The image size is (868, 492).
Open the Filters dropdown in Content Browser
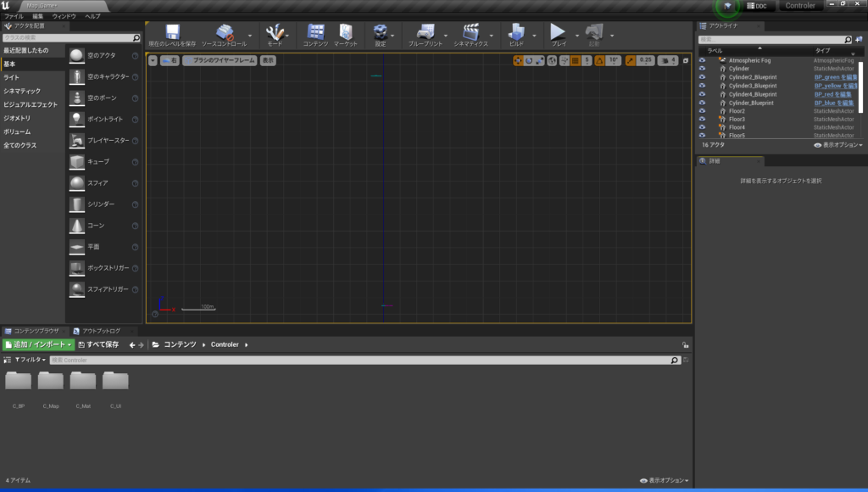tap(32, 360)
